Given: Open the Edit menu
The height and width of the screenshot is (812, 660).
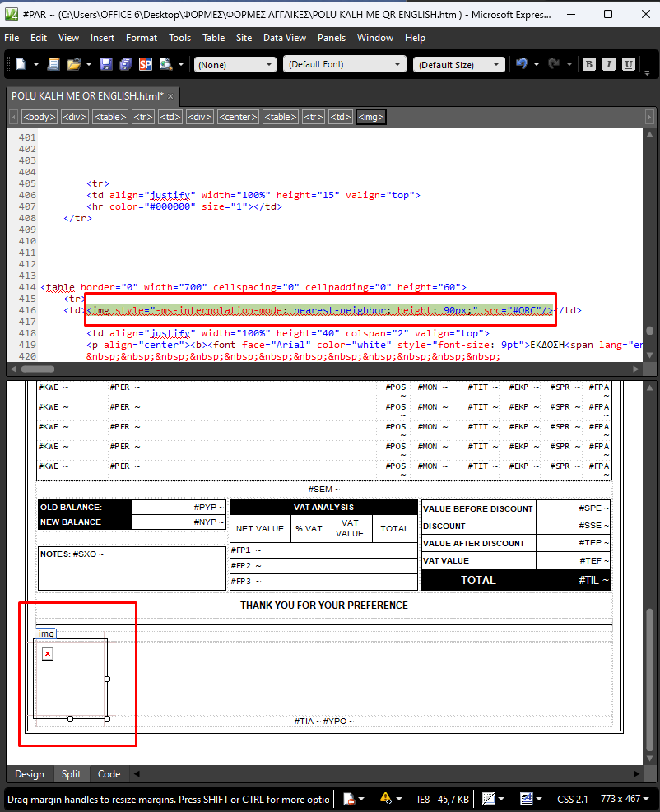Looking at the screenshot, I should click(x=39, y=38).
